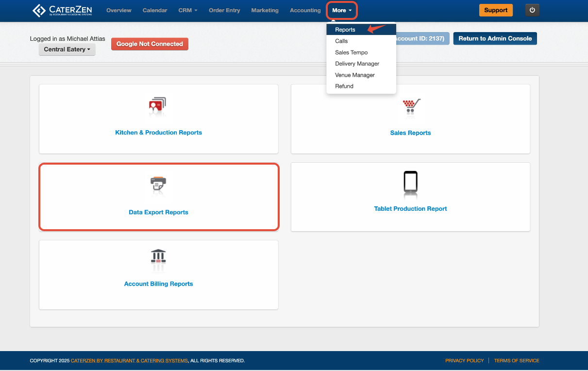This screenshot has width=588, height=371.
Task: Open the Marketing section
Action: point(265,10)
